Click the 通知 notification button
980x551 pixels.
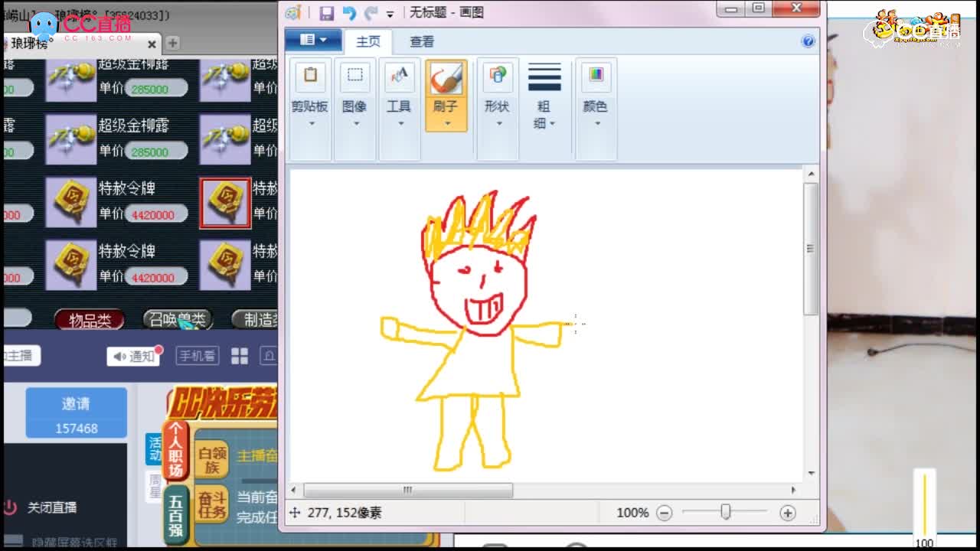coord(134,356)
